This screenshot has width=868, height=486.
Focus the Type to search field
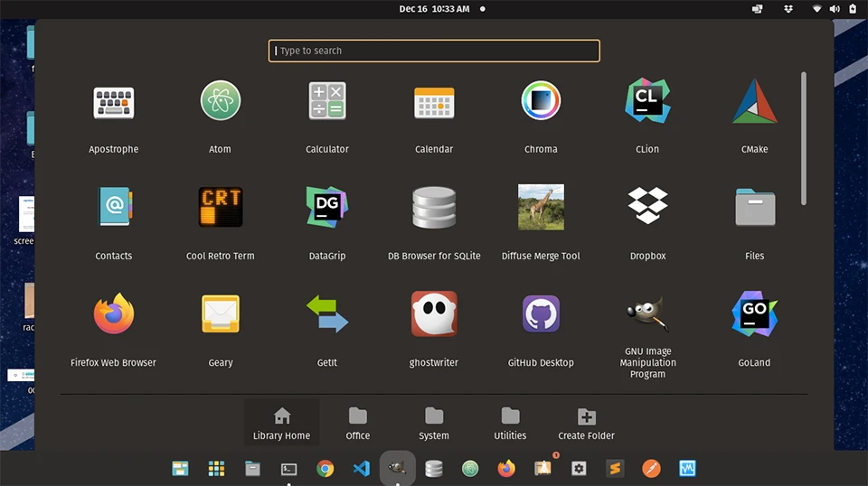tap(434, 51)
